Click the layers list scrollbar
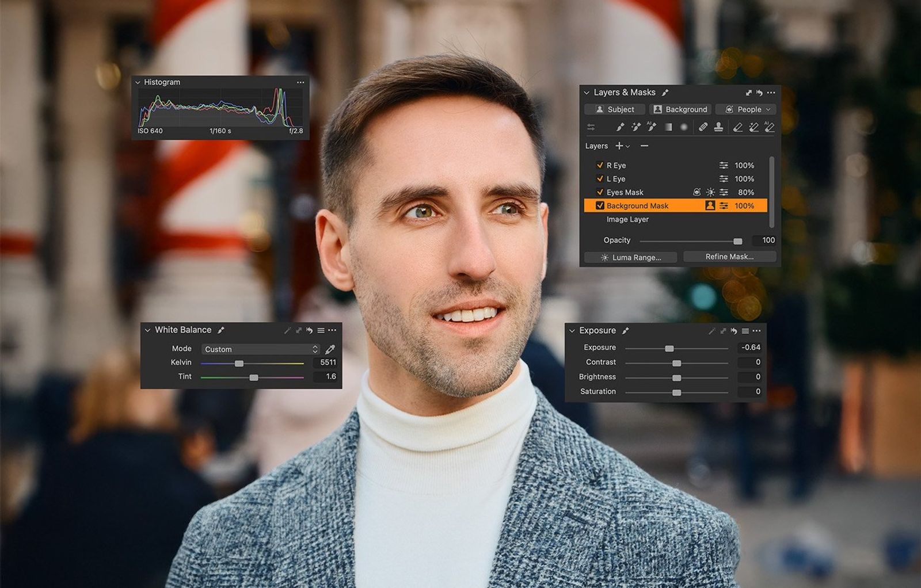This screenshot has width=921, height=588. click(x=772, y=192)
